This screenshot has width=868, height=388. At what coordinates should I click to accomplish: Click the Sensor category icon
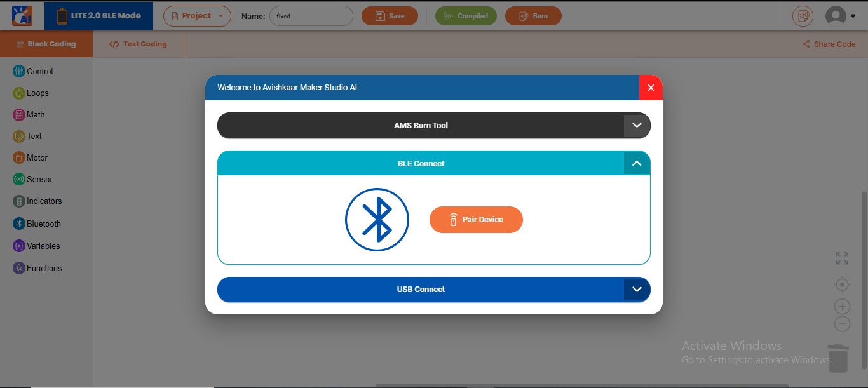tap(19, 180)
